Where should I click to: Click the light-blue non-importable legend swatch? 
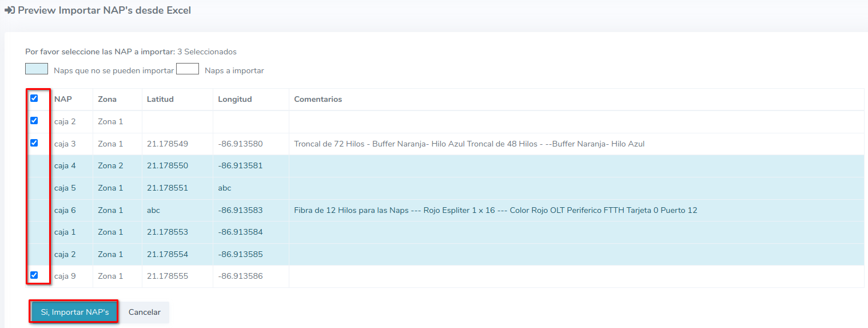[x=37, y=69]
